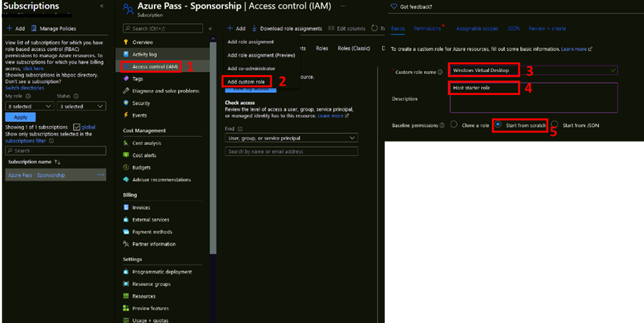Toggle the global subscriptions checkbox

click(x=76, y=127)
